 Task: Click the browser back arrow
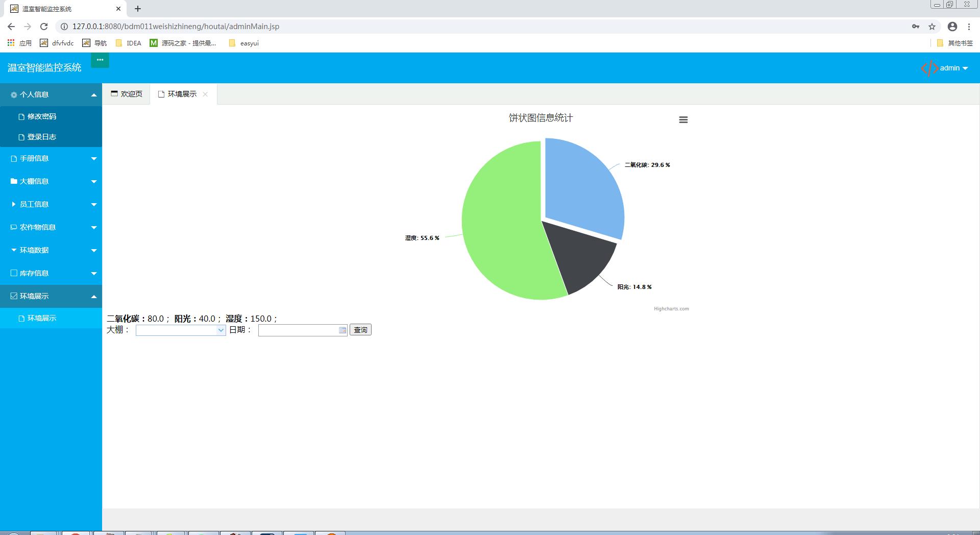click(11, 27)
